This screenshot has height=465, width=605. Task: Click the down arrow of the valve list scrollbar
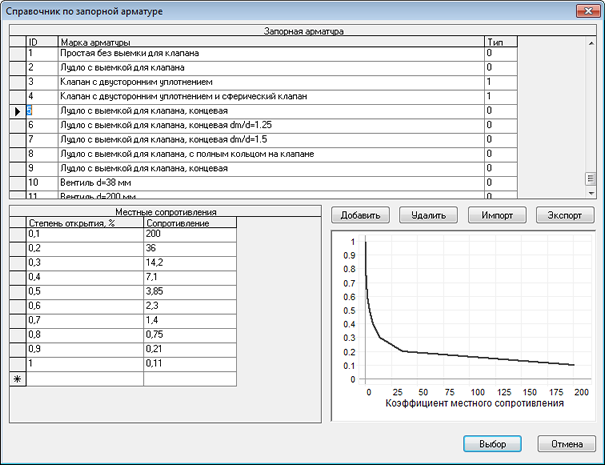pos(591,193)
